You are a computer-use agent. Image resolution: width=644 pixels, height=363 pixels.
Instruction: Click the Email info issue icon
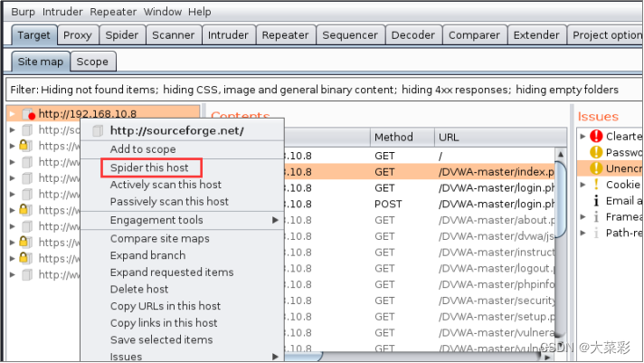tap(596, 201)
